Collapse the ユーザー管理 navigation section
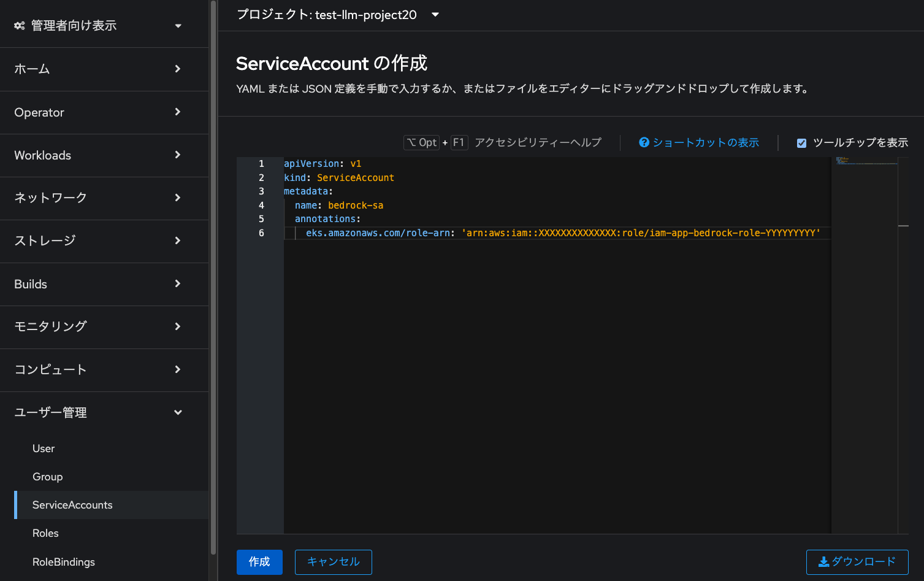This screenshot has height=581, width=924. point(104,413)
